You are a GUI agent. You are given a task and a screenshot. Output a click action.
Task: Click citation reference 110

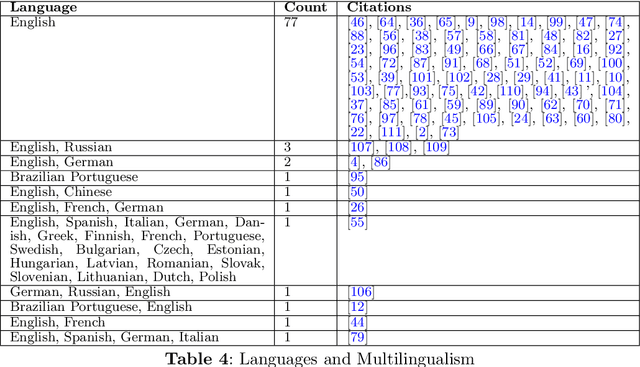click(x=510, y=91)
